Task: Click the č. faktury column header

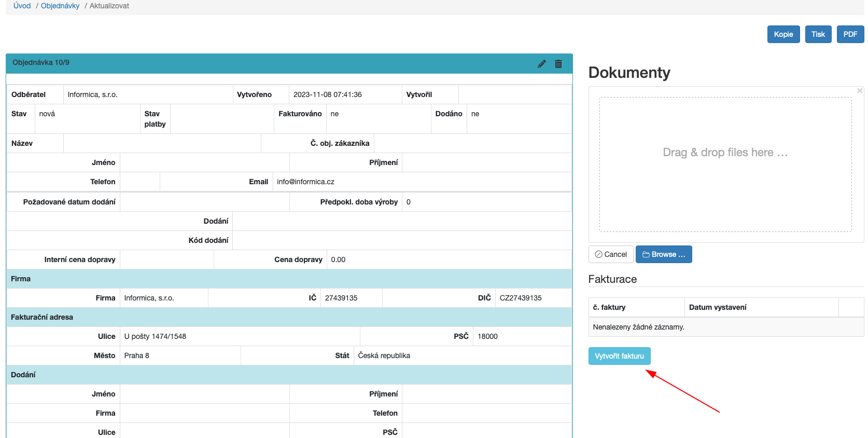Action: 609,307
